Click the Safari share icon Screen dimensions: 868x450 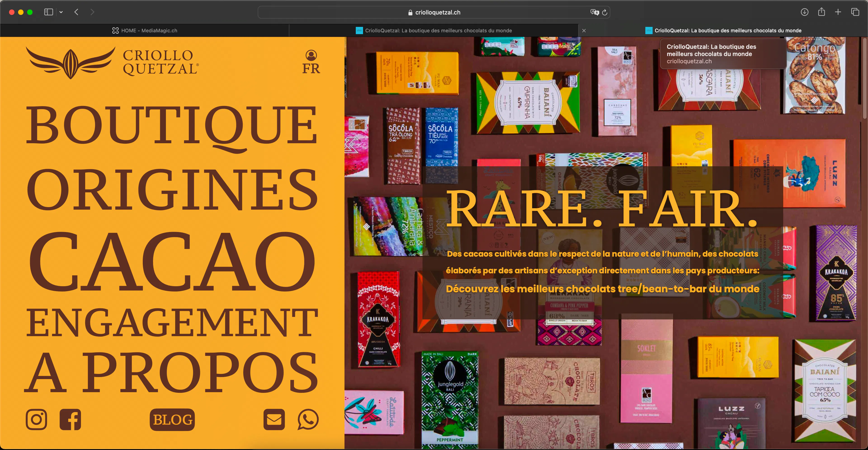point(821,12)
